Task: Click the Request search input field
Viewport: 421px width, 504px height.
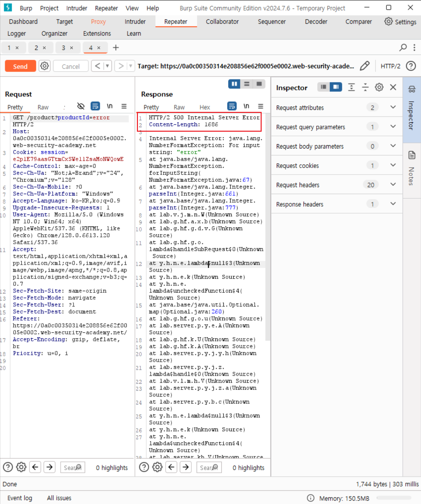Action: (73, 467)
